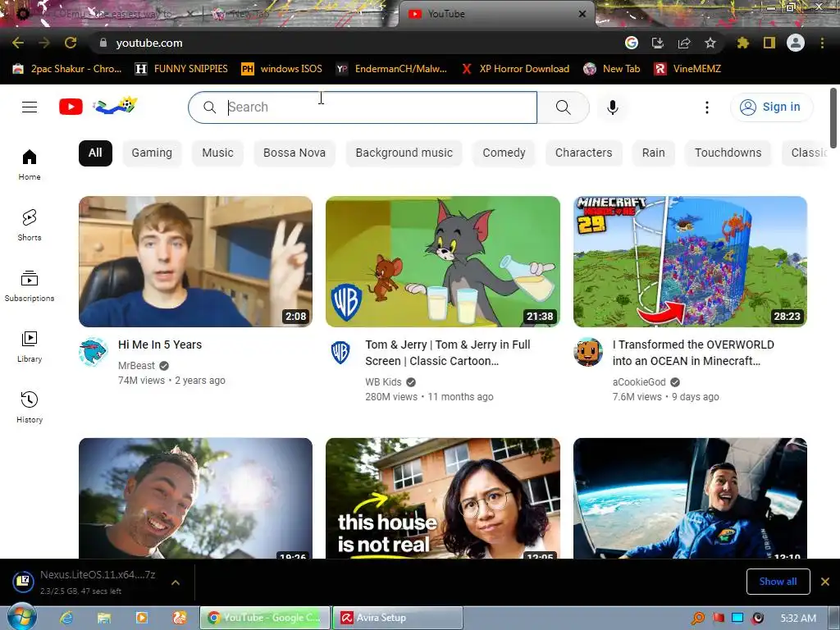Select the Characters chip
This screenshot has height=630, width=840.
(583, 153)
